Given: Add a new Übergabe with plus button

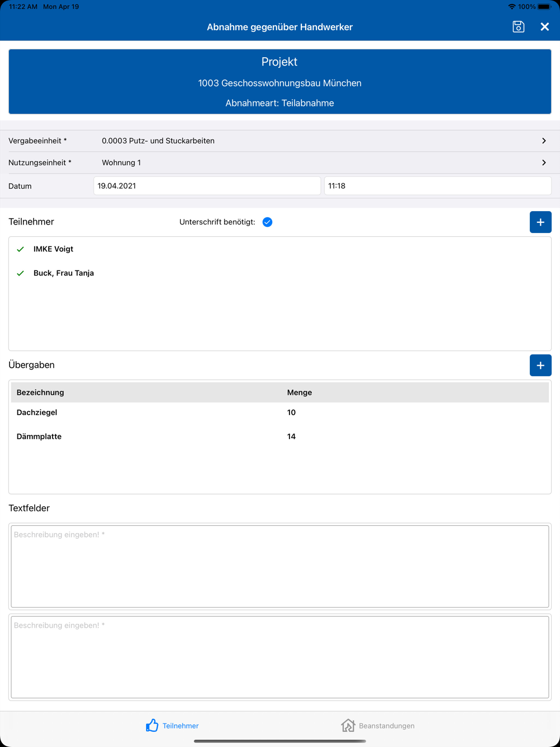Looking at the screenshot, I should point(540,365).
